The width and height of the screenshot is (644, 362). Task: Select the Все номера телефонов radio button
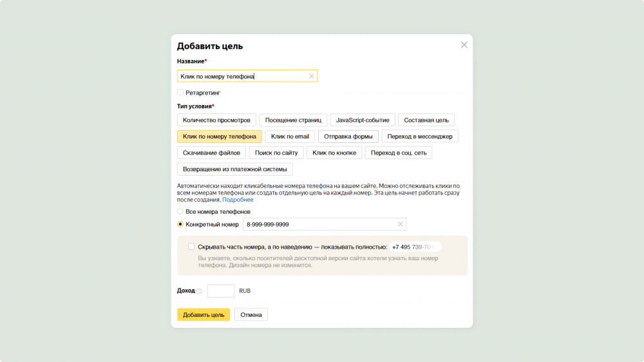180,211
